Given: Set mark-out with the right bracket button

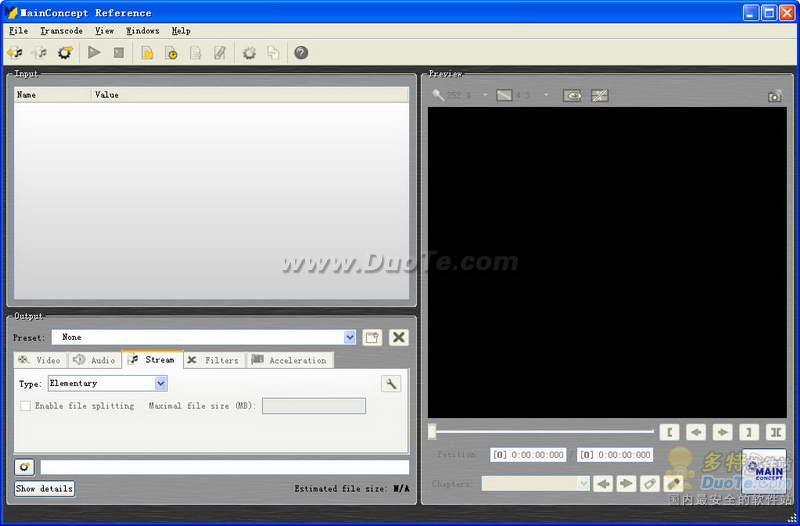Looking at the screenshot, I should pyautogui.click(x=749, y=432).
